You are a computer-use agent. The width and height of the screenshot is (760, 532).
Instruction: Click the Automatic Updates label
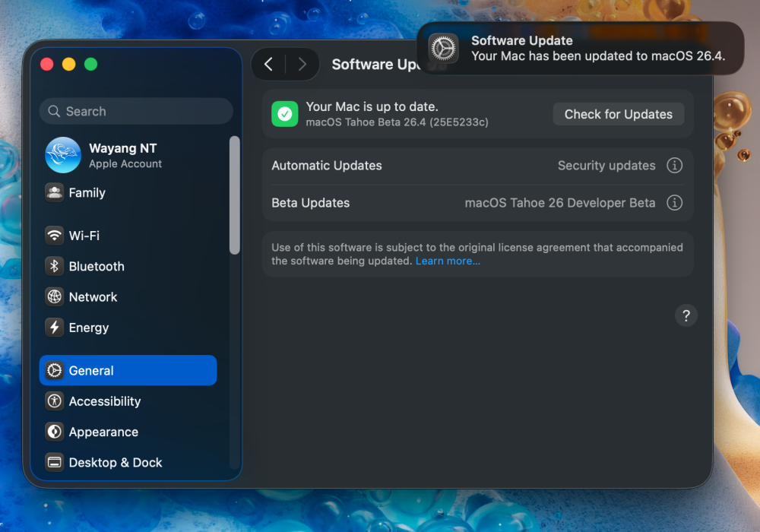click(327, 166)
